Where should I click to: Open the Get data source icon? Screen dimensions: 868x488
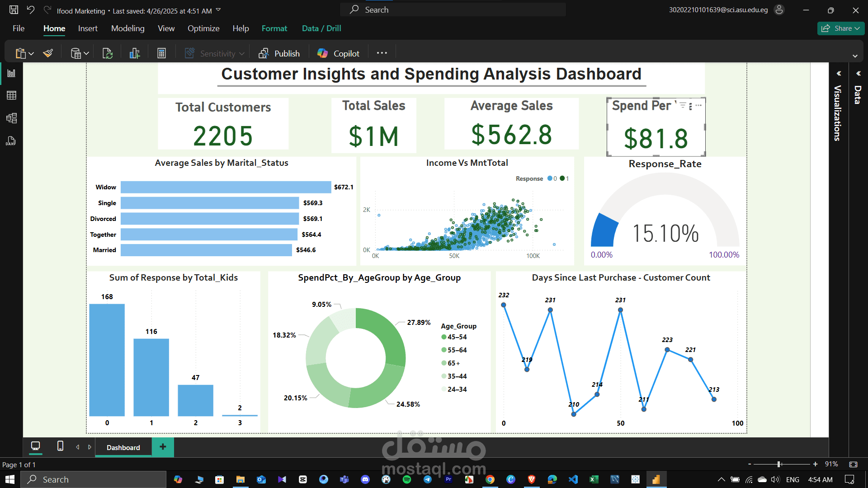75,53
